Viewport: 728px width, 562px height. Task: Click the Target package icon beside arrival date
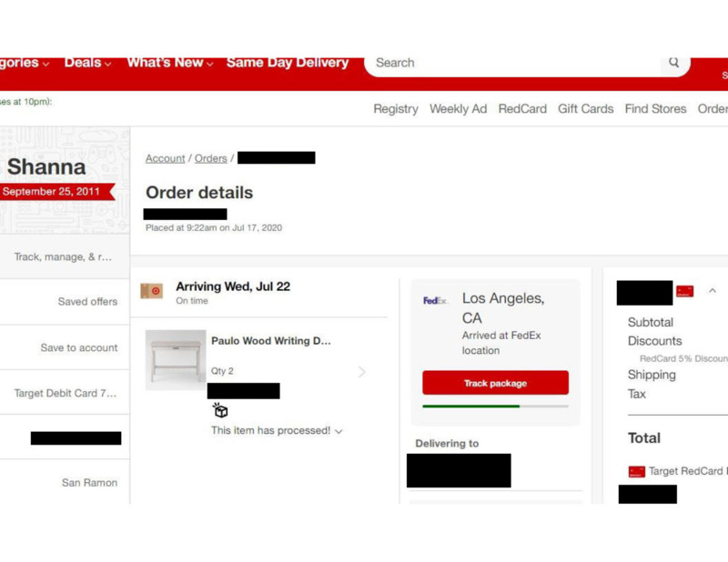point(151,291)
